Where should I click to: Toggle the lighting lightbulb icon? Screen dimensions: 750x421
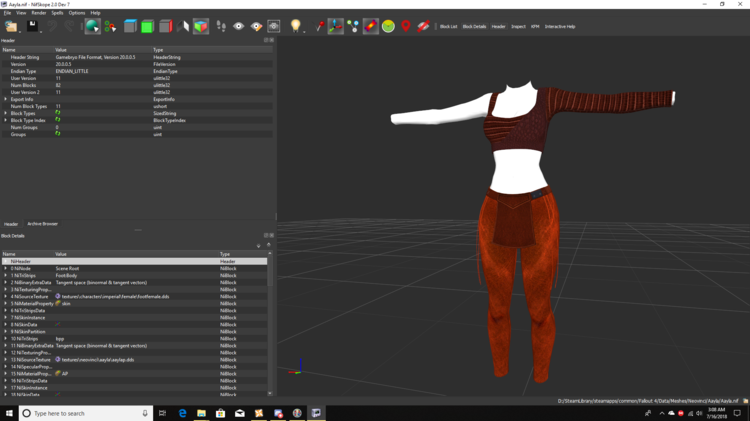[x=296, y=26]
